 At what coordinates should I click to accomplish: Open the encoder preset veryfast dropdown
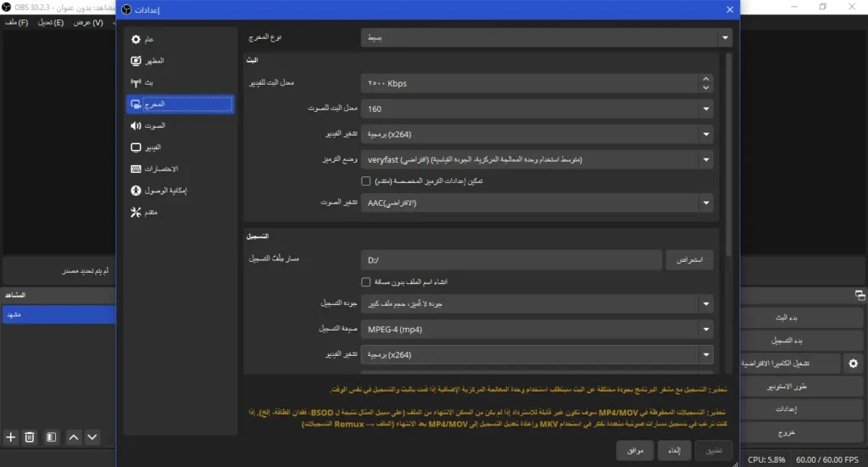537,160
